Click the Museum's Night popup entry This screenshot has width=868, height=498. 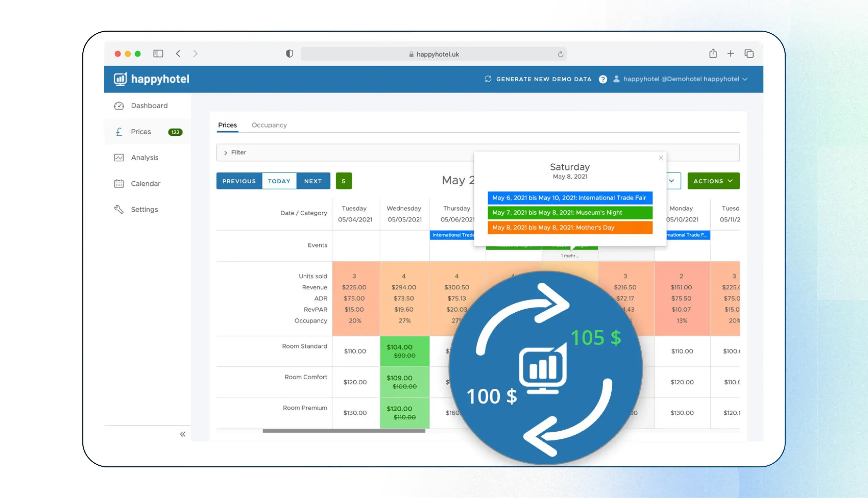(570, 213)
